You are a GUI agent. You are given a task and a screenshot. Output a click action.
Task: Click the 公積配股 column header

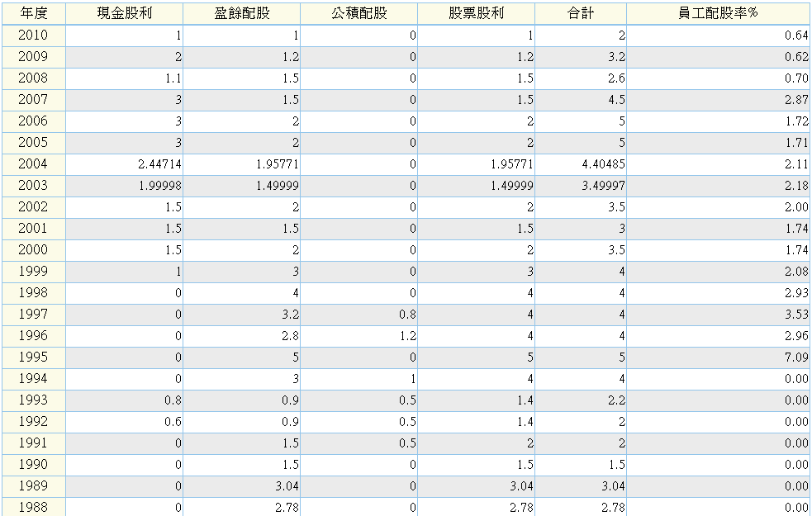click(359, 13)
